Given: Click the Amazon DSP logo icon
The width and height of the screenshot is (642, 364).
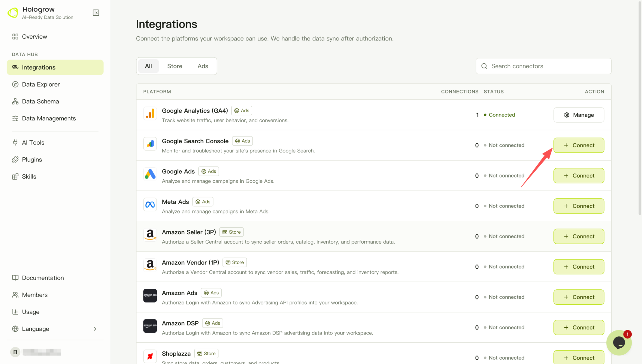Looking at the screenshot, I should pos(150,326).
